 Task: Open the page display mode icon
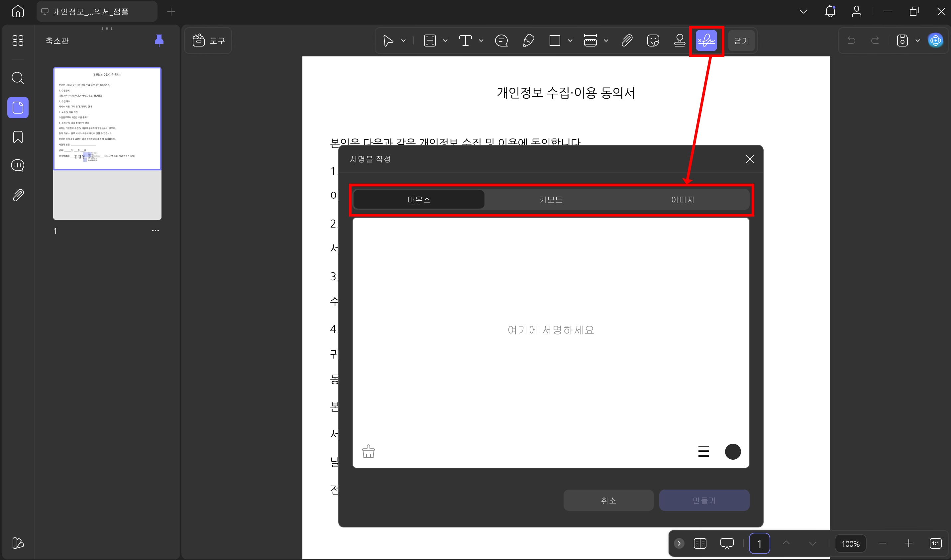[700, 543]
